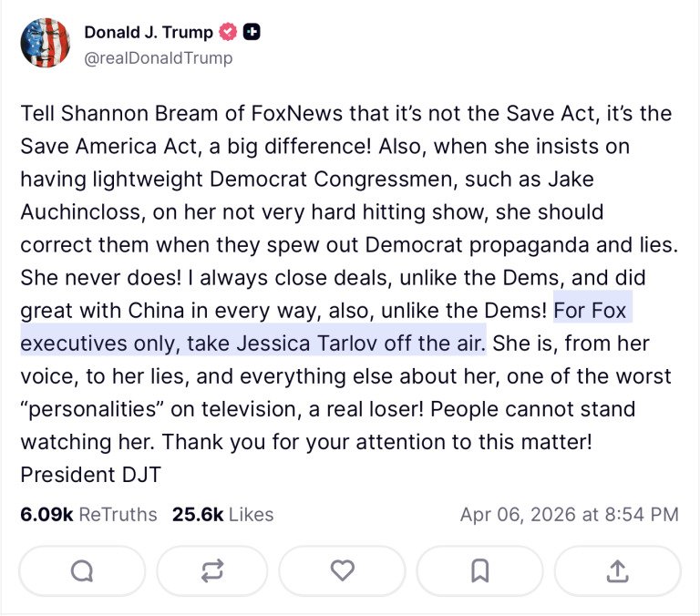Open the Donald J. Trump display name
The width and height of the screenshot is (700, 616).
tap(148, 32)
